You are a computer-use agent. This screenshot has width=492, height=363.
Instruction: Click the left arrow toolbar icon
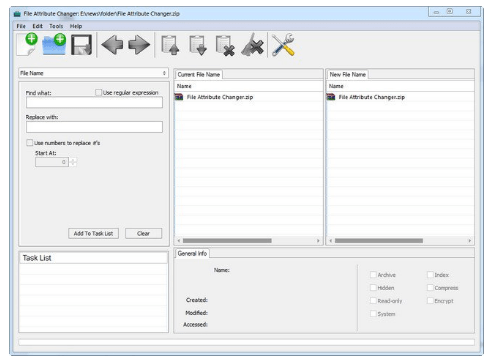[112, 45]
